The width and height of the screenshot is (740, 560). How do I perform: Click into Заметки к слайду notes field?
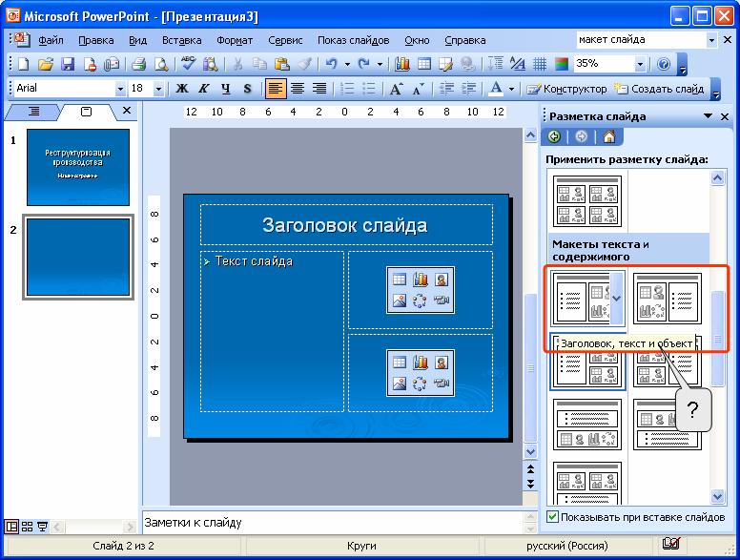(332, 523)
